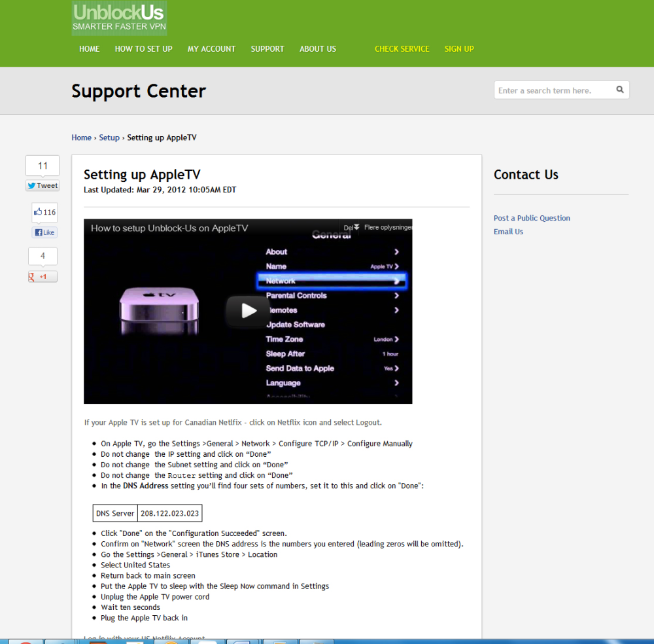Click Post a Public Question
Image resolution: width=654 pixels, height=644 pixels.
[532, 218]
